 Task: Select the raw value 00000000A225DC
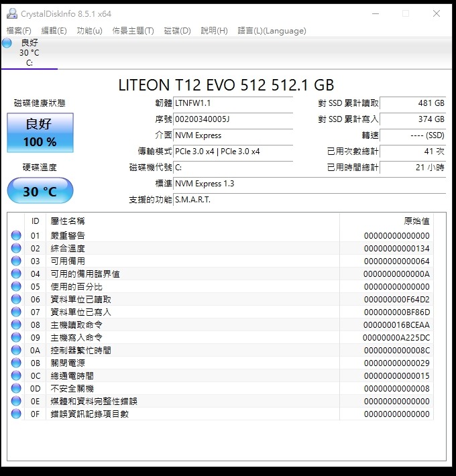tap(396, 338)
